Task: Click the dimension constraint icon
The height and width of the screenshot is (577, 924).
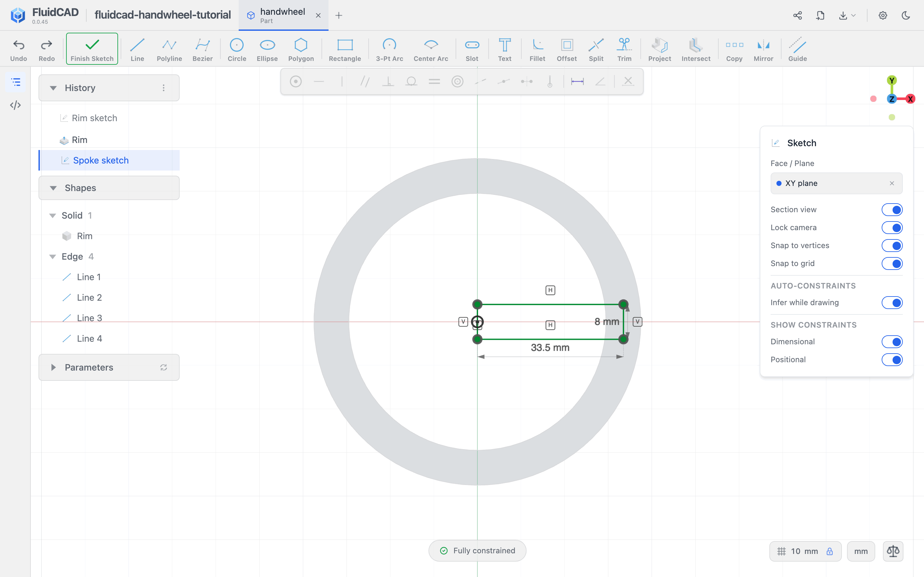Action: [x=577, y=81]
